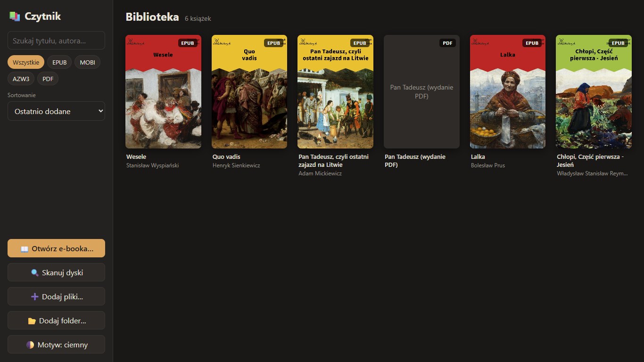Screen dimensions: 644x362
Task: Open Pan Tadeusz EPUB cover with painting
Action: tap(335, 92)
